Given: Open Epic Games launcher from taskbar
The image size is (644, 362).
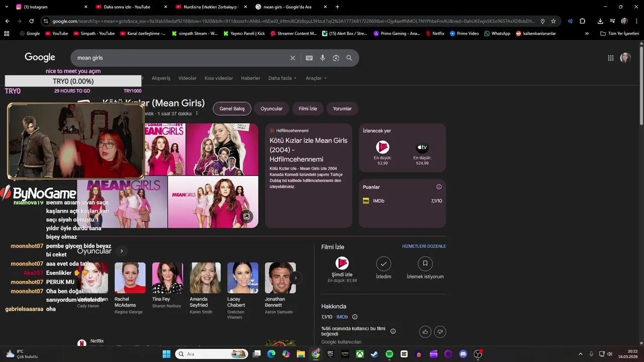Looking at the screenshot, I should coord(331,354).
